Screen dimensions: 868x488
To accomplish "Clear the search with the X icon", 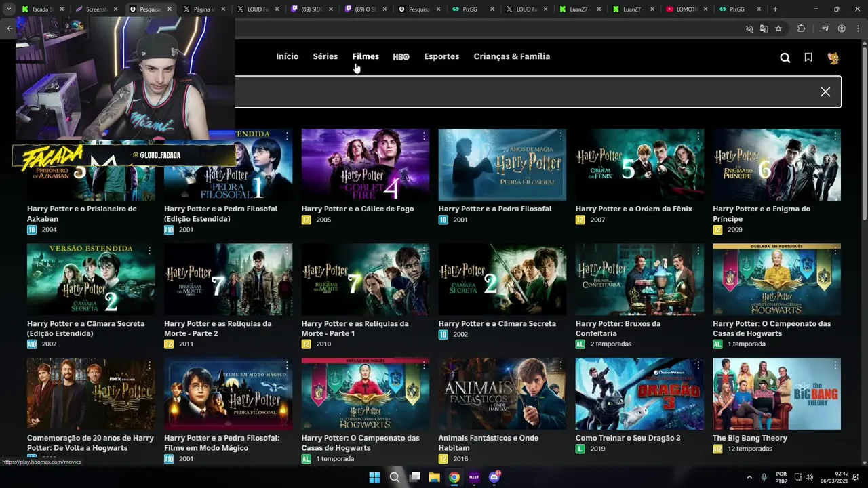I will pos(825,91).
